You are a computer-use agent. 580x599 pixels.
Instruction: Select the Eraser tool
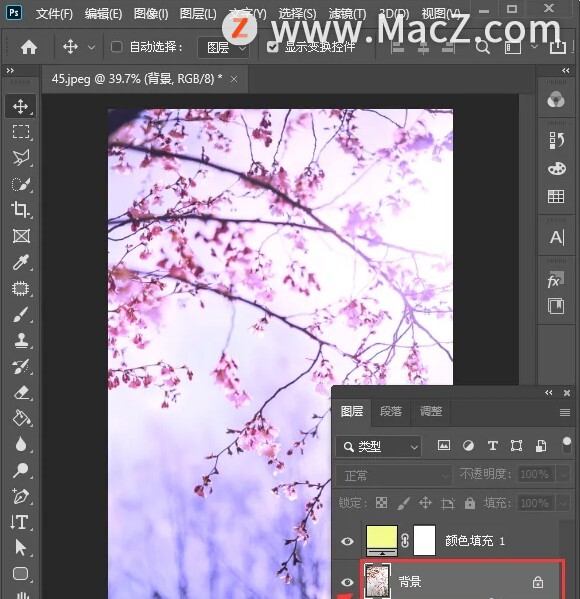pyautogui.click(x=20, y=392)
